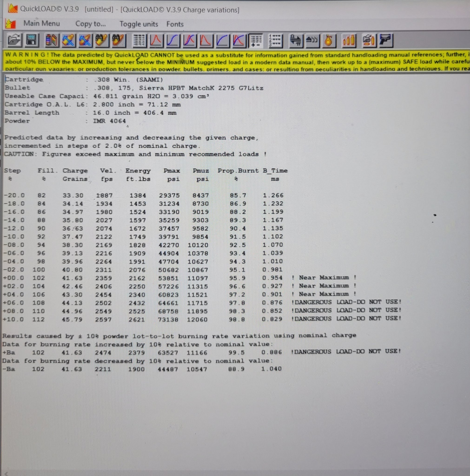The width and height of the screenshot is (470, 476).
Task: Click the row of orange cartridges icon
Action: coord(349,41)
